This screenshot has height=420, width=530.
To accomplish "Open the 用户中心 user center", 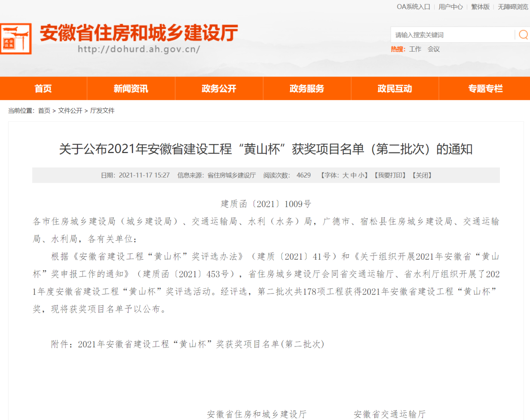I will point(450,6).
